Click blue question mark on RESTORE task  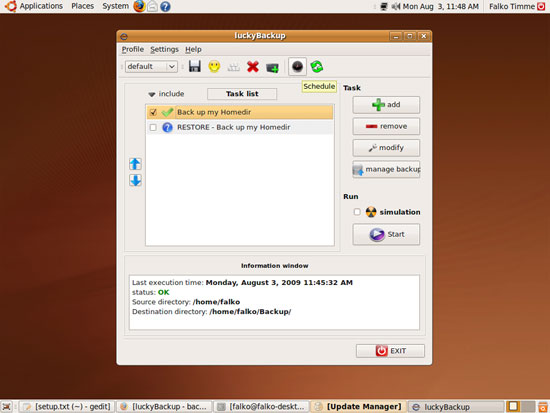(167, 127)
